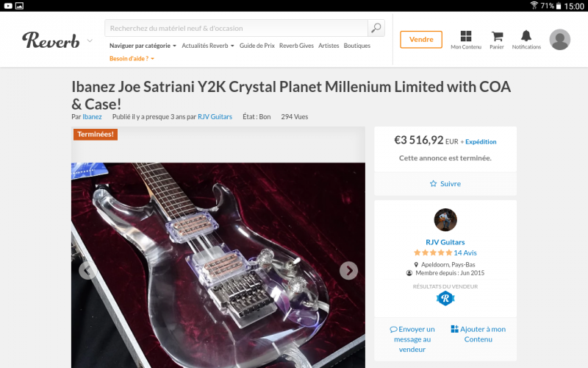Viewport: 588px width, 368px height.
Task: Open the Boutiques menu item
Action: pos(357,46)
